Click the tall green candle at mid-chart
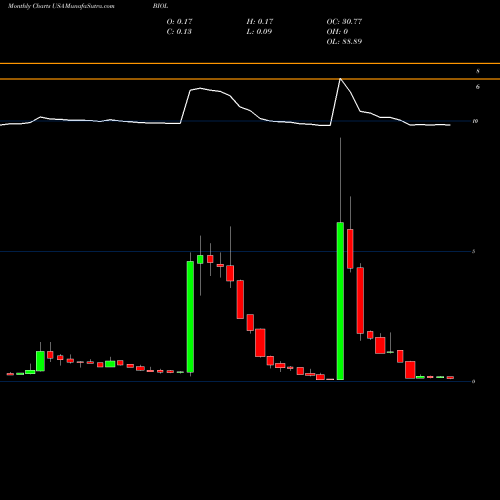 pos(190,317)
